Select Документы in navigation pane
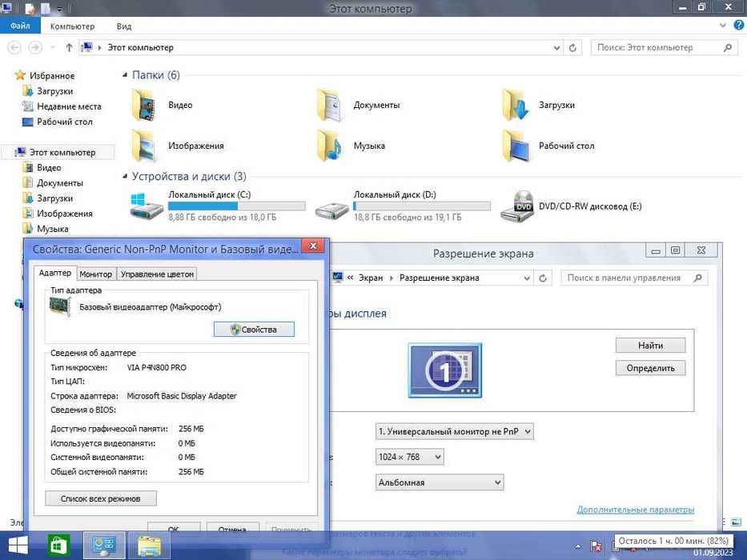This screenshot has height=560, width=747. tap(59, 183)
